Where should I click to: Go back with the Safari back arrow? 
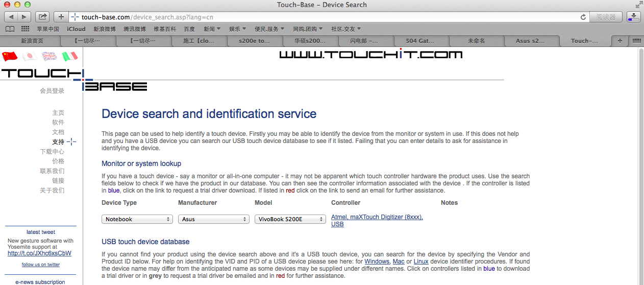point(11,17)
